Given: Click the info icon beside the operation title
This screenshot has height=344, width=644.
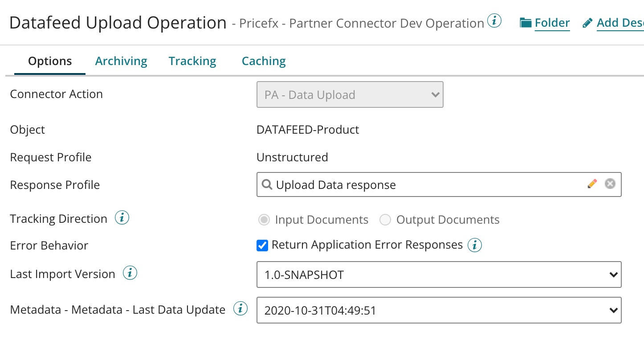Looking at the screenshot, I should coord(494,21).
